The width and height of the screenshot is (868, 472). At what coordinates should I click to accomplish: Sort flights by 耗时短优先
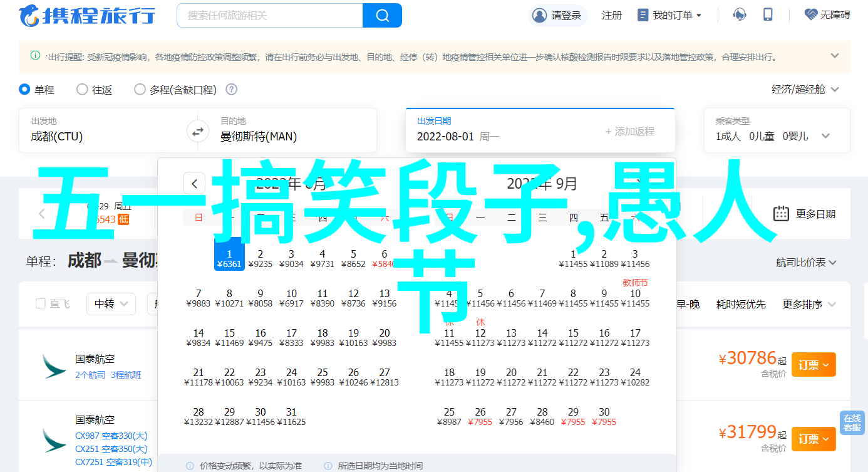point(741,304)
